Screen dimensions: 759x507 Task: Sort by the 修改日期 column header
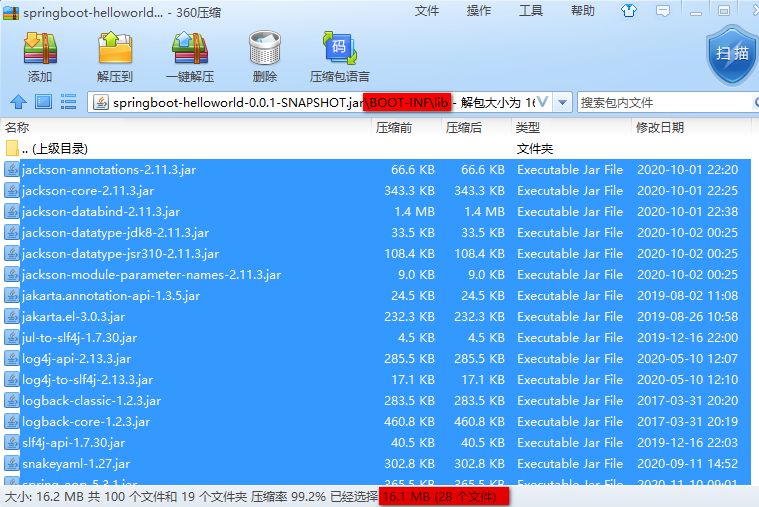pyautogui.click(x=692, y=127)
